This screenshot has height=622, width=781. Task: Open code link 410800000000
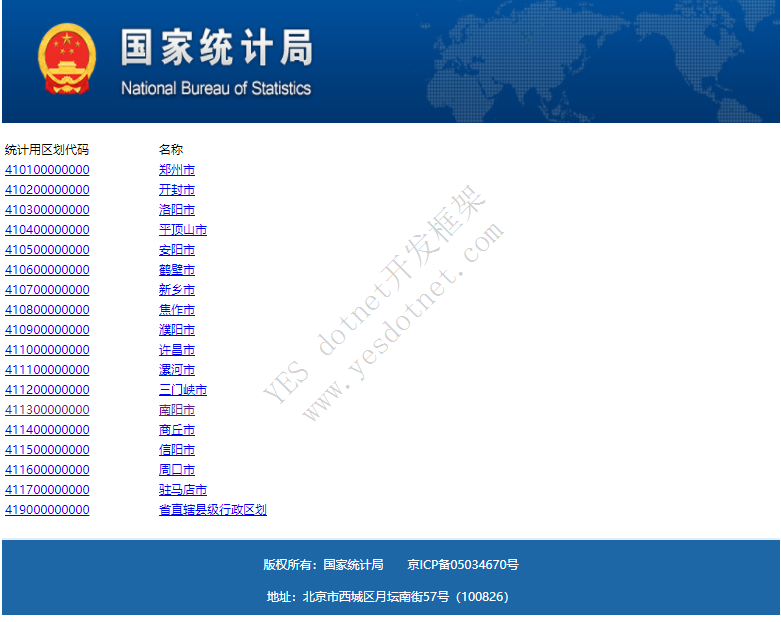coord(47,310)
